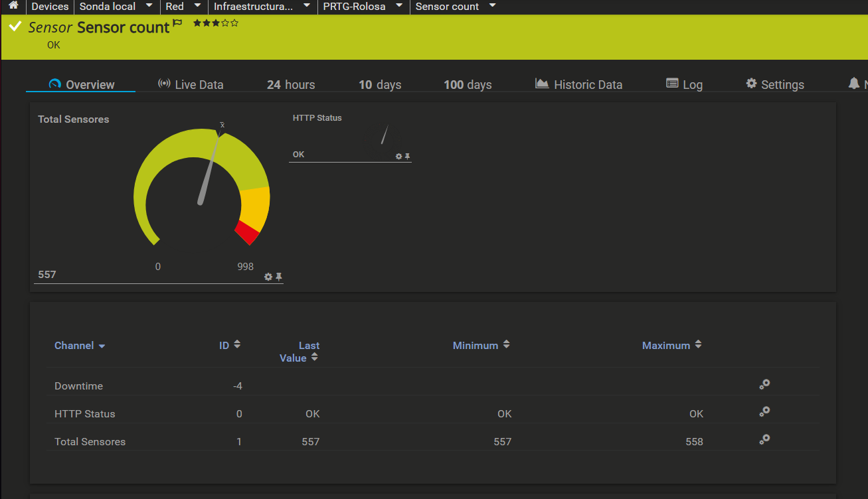
Task: Expand the Sonda local breadcrumb dropdown
Action: [149, 6]
